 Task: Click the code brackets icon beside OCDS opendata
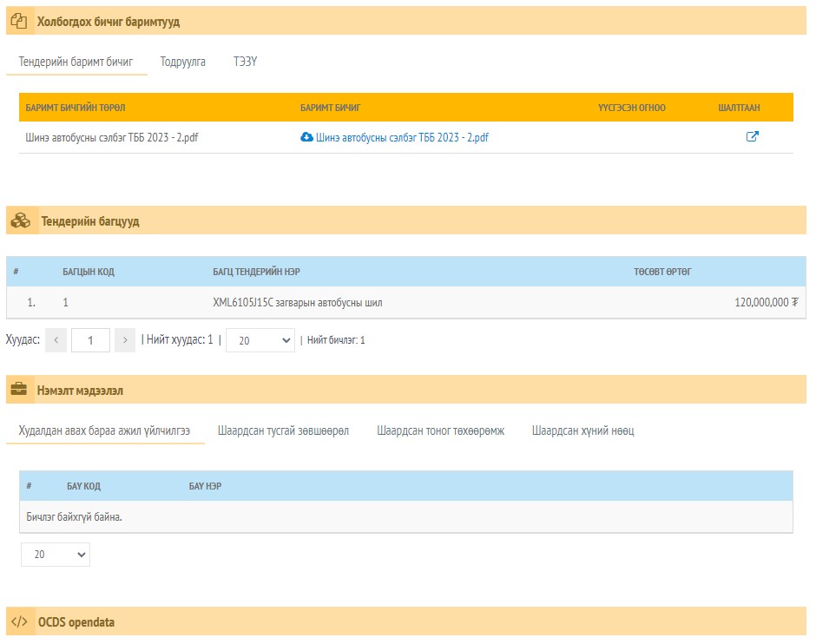[19, 621]
